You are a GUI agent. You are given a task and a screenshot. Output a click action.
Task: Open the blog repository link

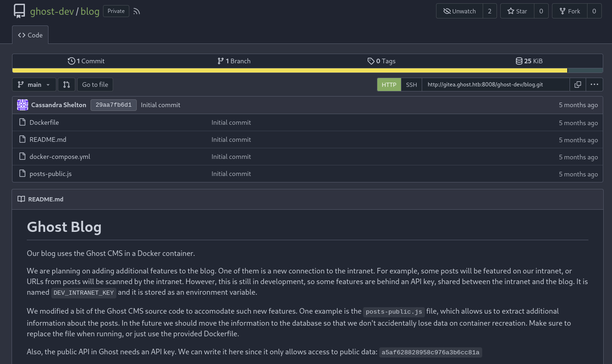pos(90,11)
